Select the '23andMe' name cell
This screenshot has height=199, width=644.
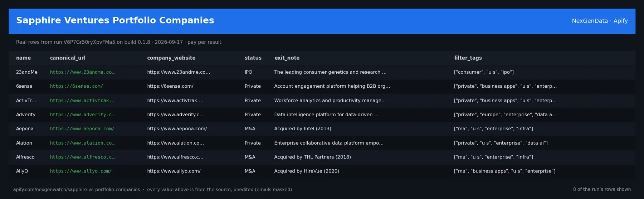[x=27, y=72]
